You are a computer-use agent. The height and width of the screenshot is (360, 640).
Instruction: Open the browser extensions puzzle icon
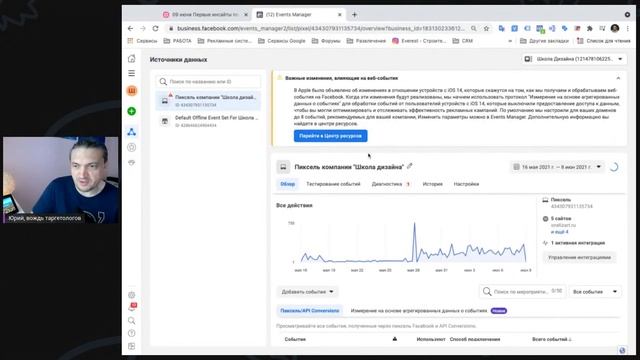[589, 29]
